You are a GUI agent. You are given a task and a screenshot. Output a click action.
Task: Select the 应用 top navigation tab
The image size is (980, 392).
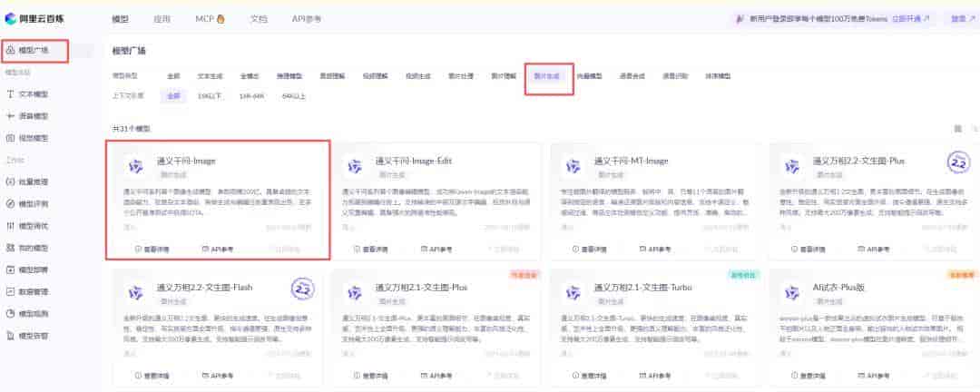[162, 19]
